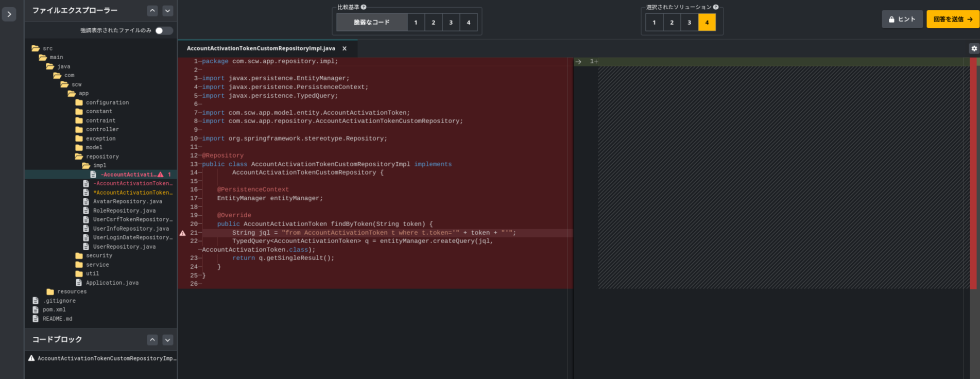
Task: Collapse the main folder
Action: pyautogui.click(x=51, y=58)
